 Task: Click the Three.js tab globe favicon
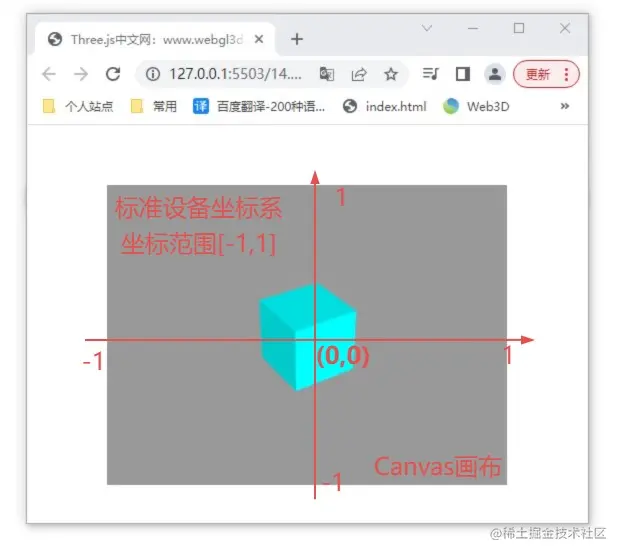tap(55, 39)
